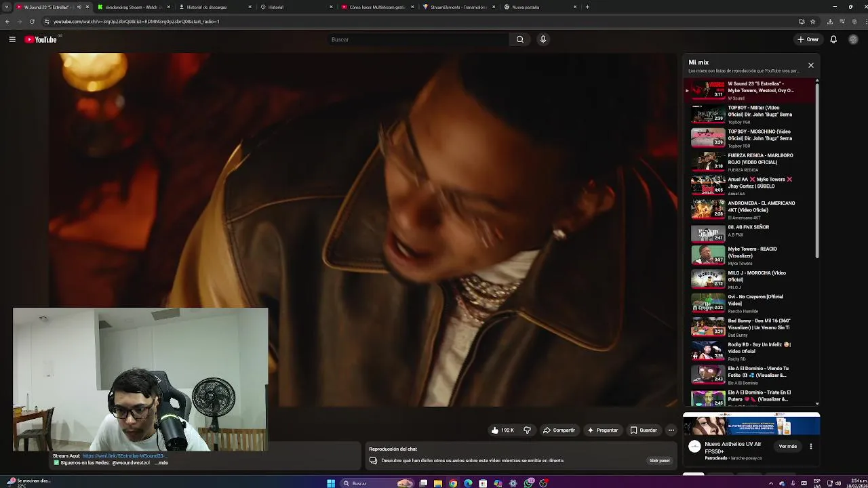The width and height of the screenshot is (868, 488).
Task: Open Google Chrome from the taskbar
Action: pos(453,483)
